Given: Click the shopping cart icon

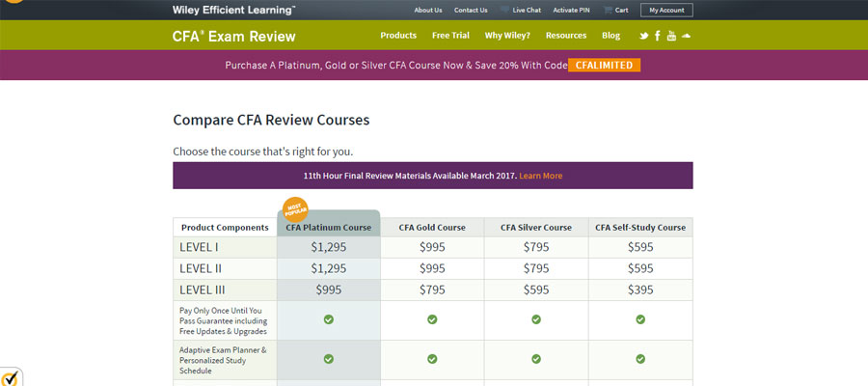Looking at the screenshot, I should click(x=608, y=10).
